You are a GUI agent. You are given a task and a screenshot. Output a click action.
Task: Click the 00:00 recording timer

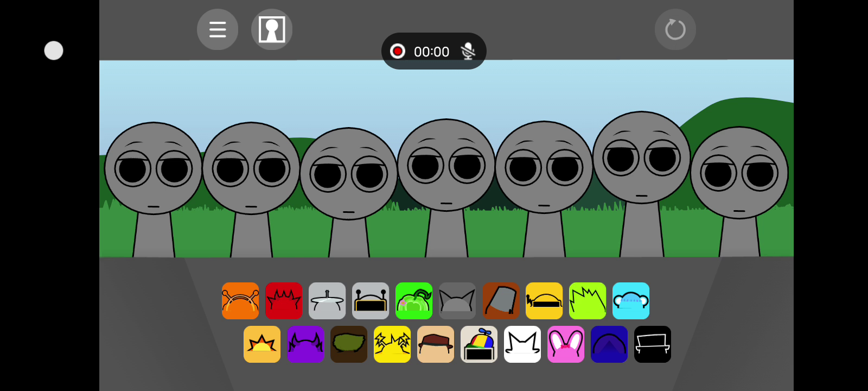click(431, 52)
